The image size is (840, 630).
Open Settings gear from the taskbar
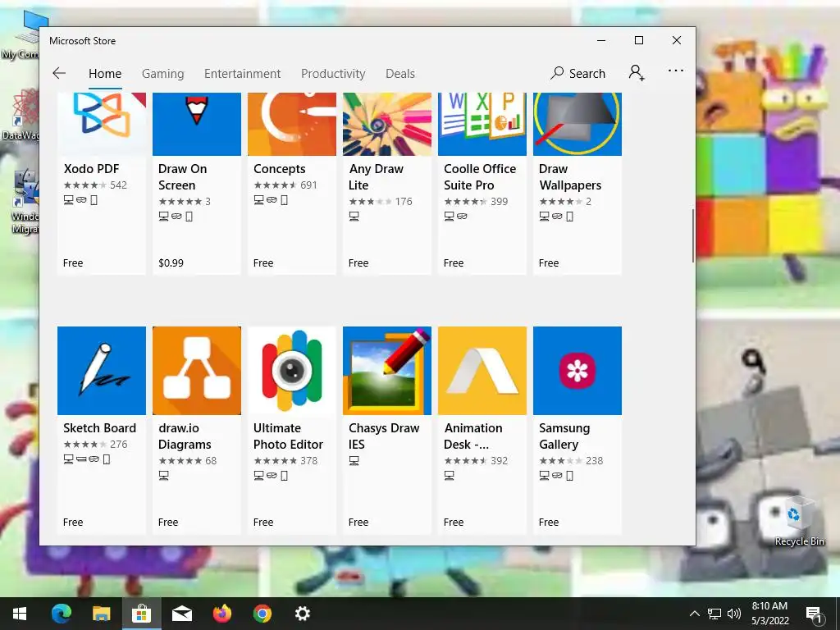coord(302,614)
